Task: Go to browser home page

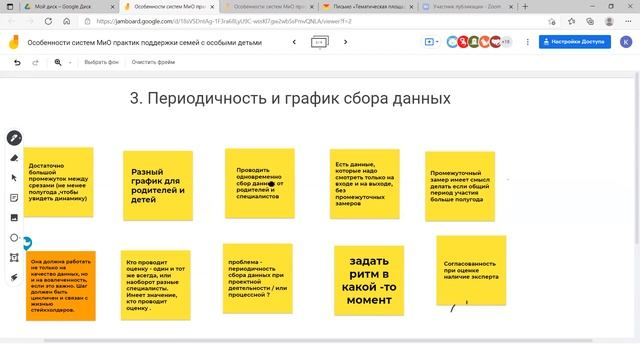Action: [67, 22]
